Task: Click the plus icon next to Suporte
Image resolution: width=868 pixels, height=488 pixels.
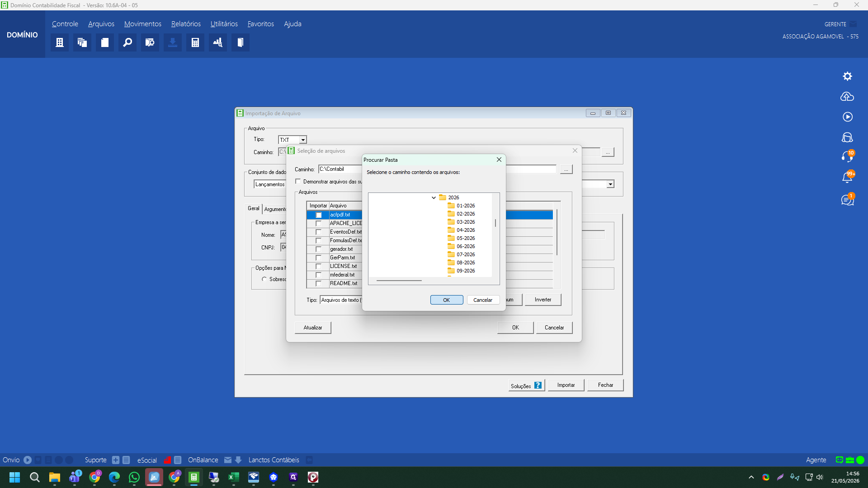Action: pos(116,460)
